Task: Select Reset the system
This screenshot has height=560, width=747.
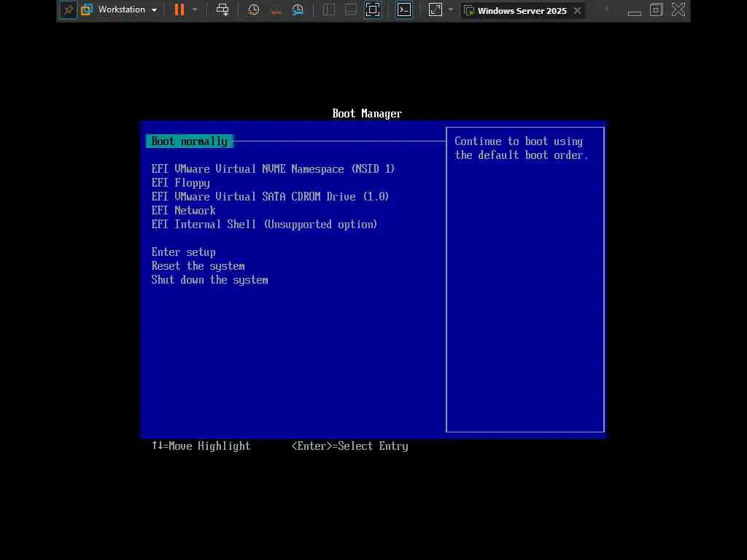Action: [198, 266]
